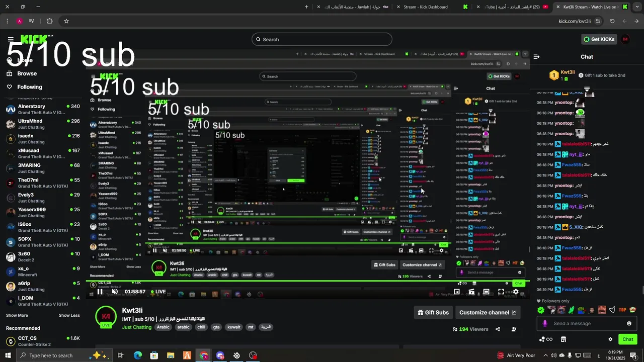Click Gift Subs button
644x362 pixels.
[433, 312]
